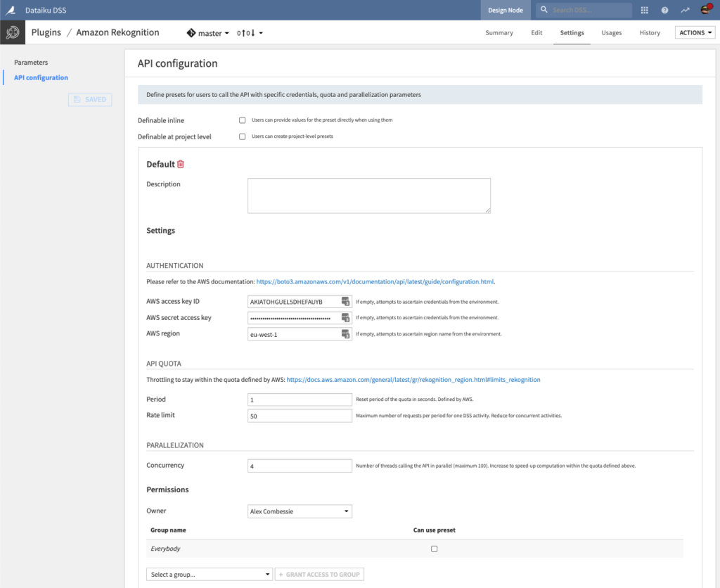Open the activity trend icon

[x=685, y=11]
